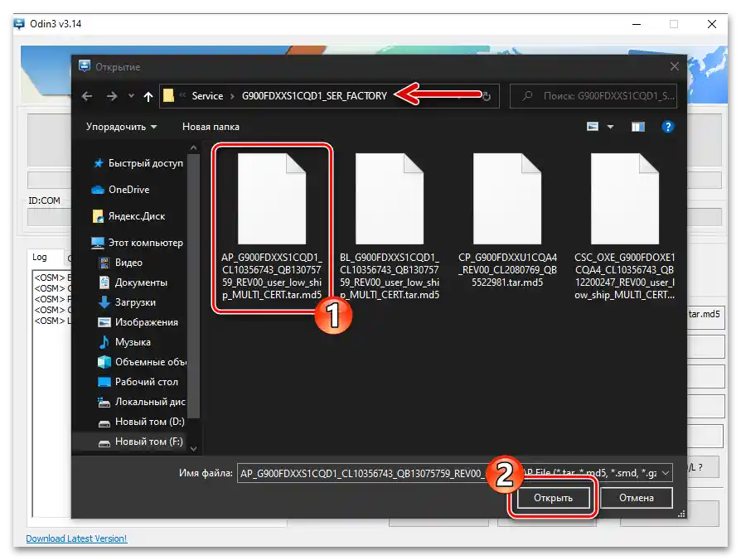Screen dimensions: 741x560
Task: Toggle the preview pane icon
Action: coord(638,127)
